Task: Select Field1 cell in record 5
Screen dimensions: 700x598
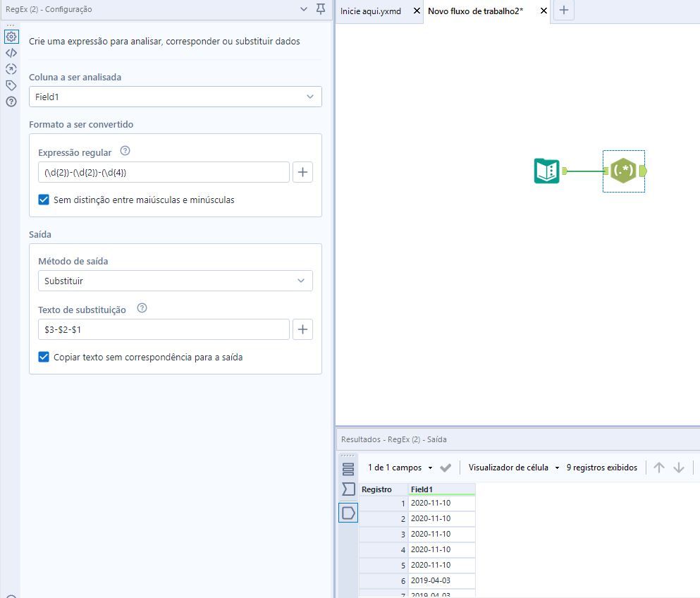Action: pos(442,566)
